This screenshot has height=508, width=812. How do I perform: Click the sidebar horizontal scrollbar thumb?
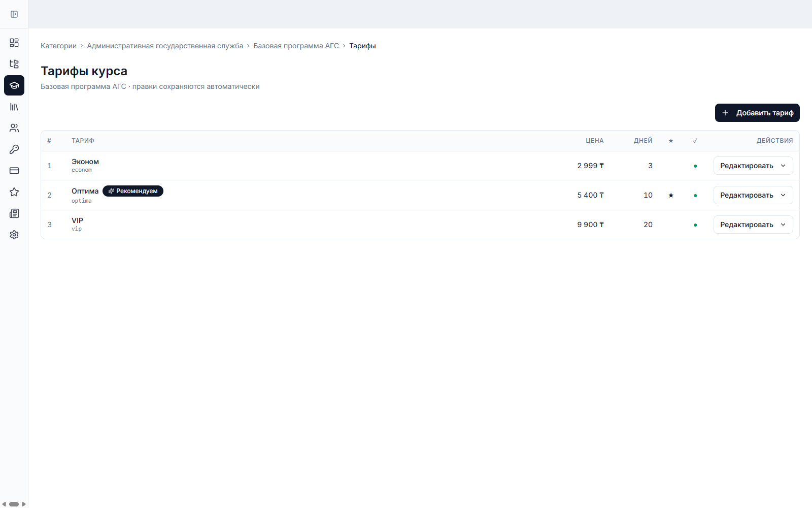coord(14,504)
